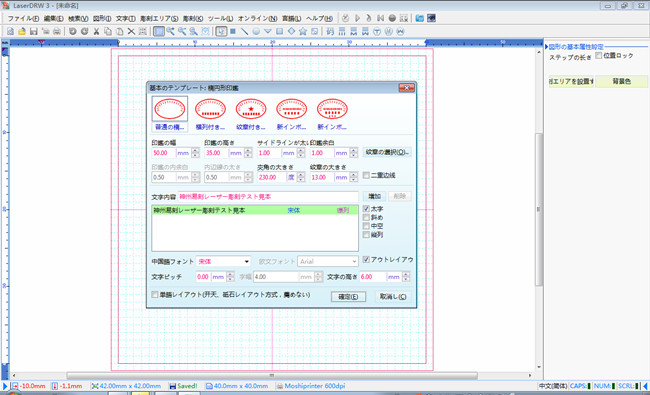
Task: Click the 印鑑の高さ stepper arrows
Action: [248, 153]
